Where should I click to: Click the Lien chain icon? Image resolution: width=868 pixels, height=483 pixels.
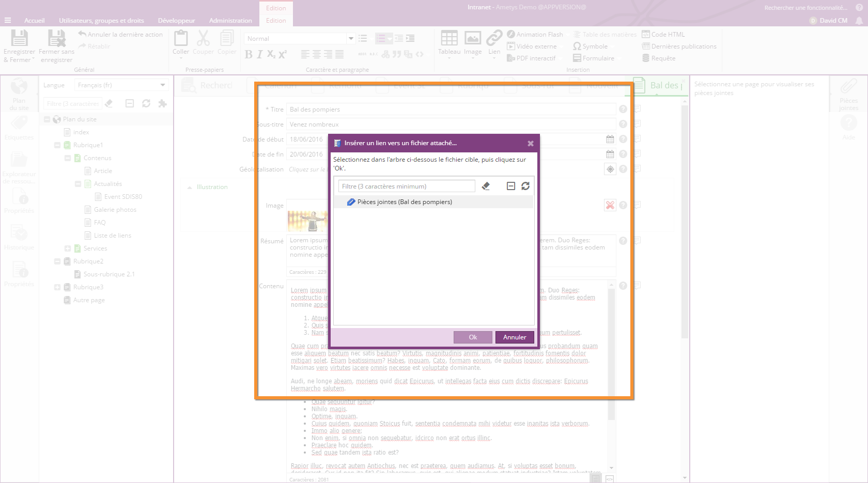click(494, 38)
